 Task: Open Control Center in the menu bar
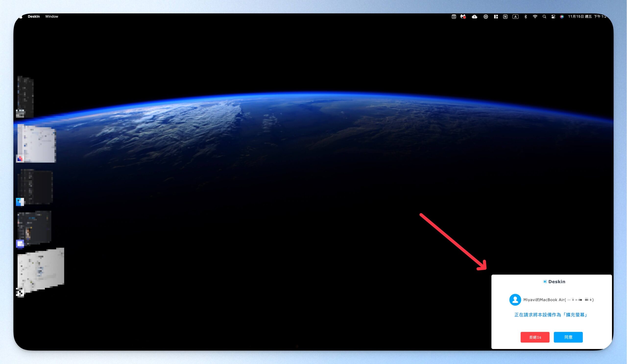click(x=553, y=17)
